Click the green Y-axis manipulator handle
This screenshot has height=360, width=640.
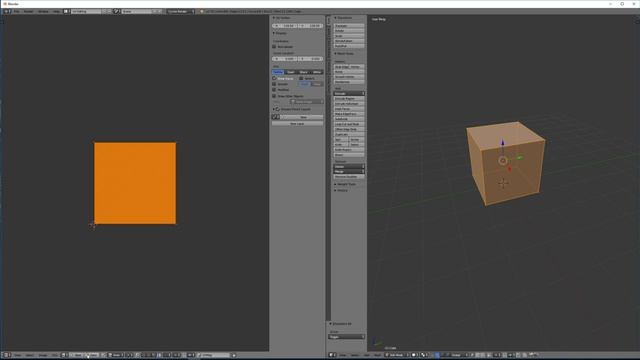tap(520, 158)
